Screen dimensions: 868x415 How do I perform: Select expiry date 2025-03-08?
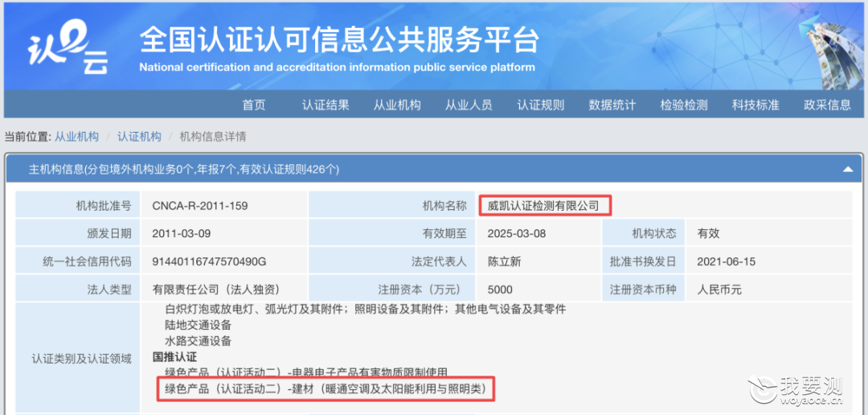pos(517,233)
